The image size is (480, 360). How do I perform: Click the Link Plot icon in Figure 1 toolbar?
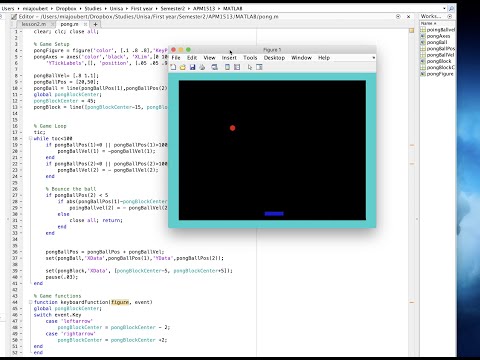click(x=214, y=67)
